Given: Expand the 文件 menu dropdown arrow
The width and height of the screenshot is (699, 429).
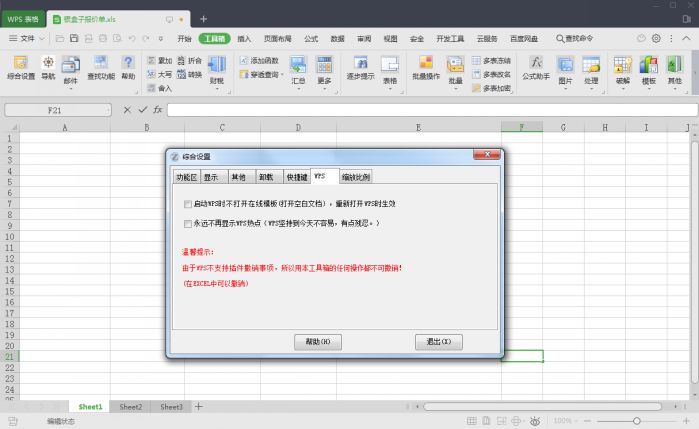Looking at the screenshot, I should [42, 39].
